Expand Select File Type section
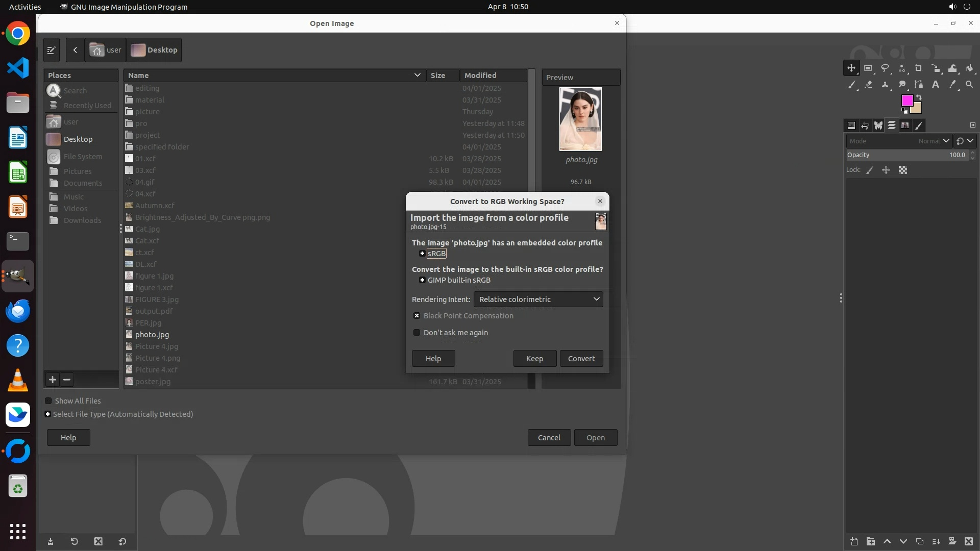980x551 pixels. (x=48, y=414)
